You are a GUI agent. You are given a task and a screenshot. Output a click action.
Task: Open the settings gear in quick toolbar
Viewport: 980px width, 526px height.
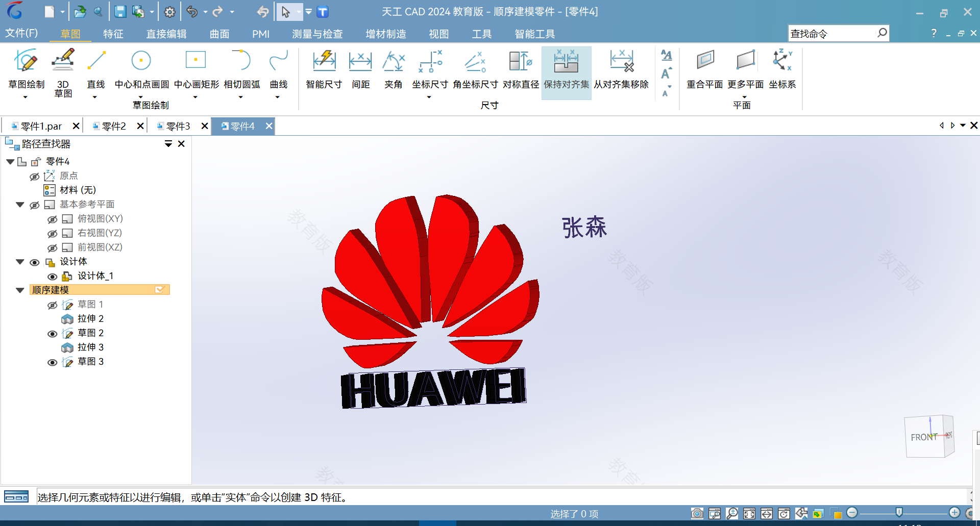[x=170, y=12]
